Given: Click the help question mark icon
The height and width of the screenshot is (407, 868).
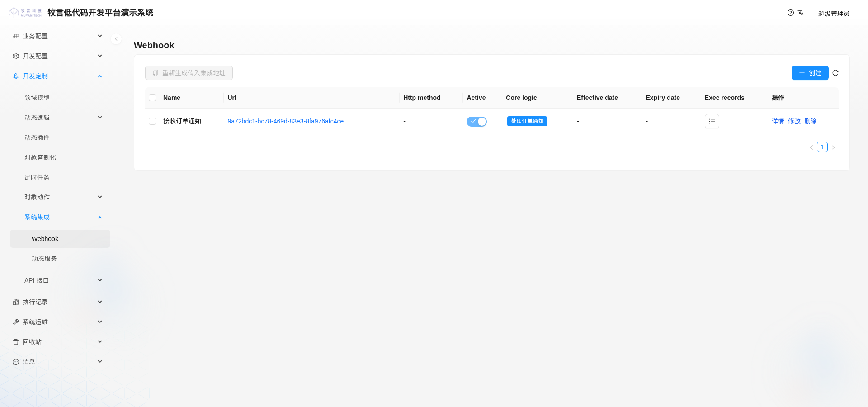Looking at the screenshot, I should (791, 13).
